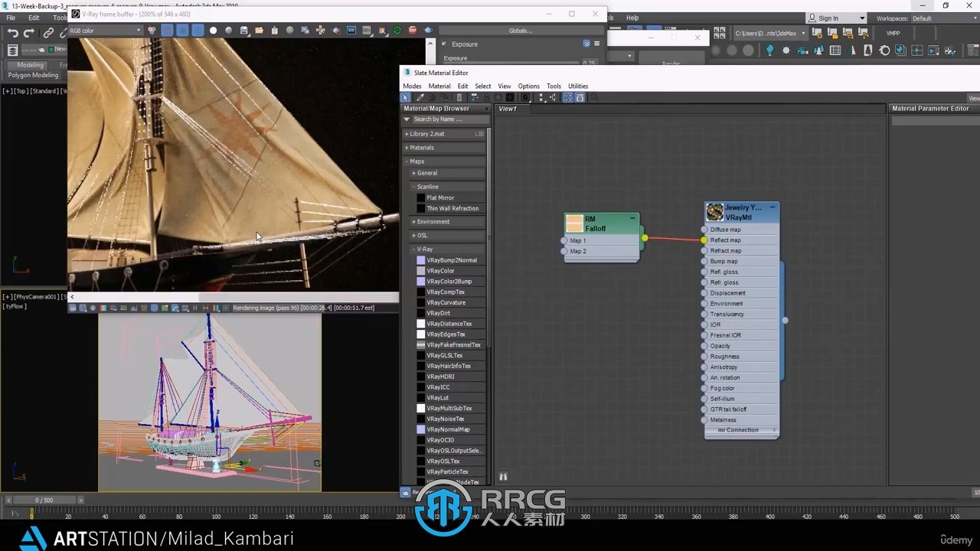This screenshot has height=551, width=980.
Task: Save the rendered image in frame buffer
Action: tap(244, 31)
